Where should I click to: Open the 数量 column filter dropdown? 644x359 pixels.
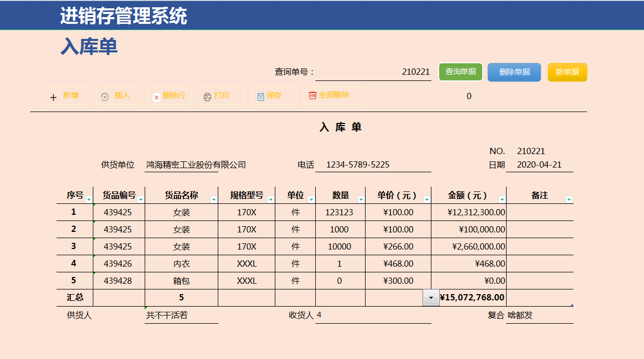[x=361, y=199]
